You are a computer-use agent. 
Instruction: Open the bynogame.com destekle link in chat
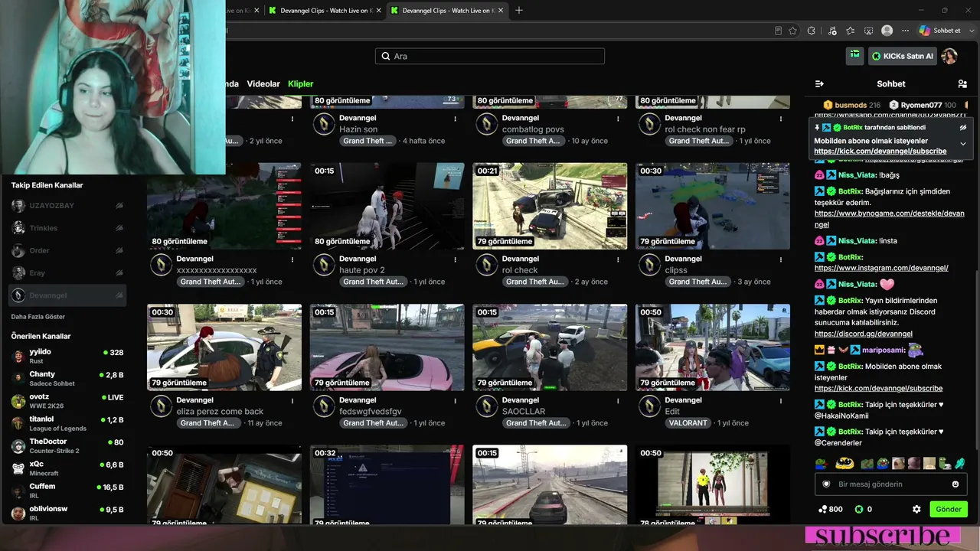(890, 219)
